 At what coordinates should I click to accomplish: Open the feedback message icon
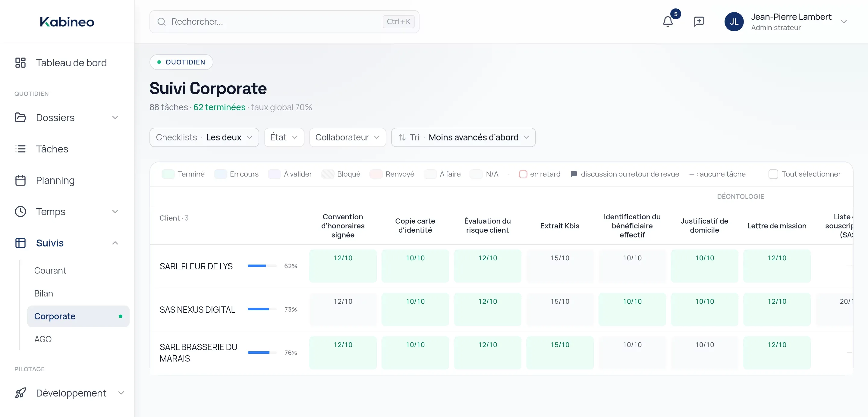[699, 22]
